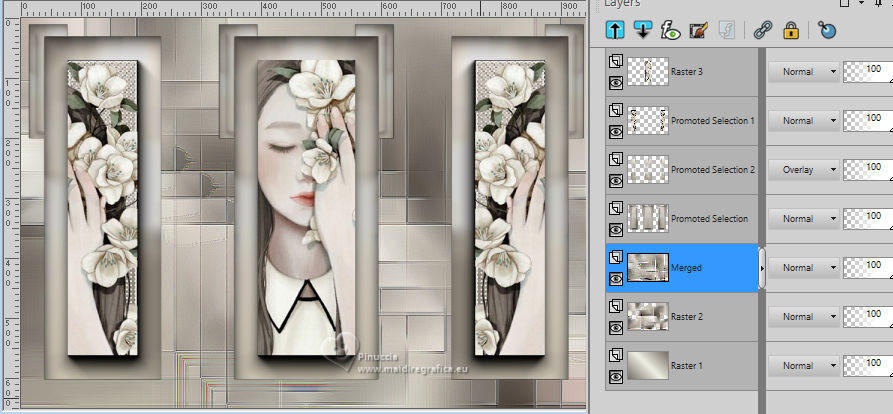The height and width of the screenshot is (414, 893).
Task: Click opacity slider of Promoted Selection layer
Action: coord(868,219)
